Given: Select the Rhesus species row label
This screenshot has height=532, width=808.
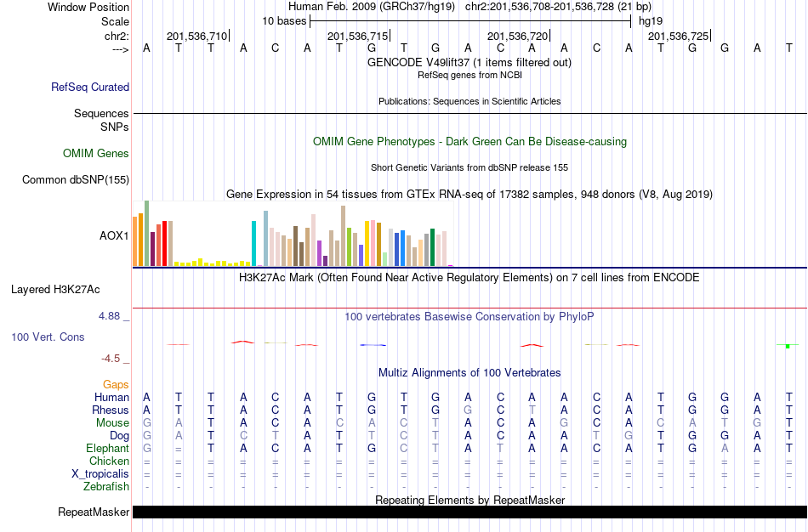Looking at the screenshot, I should pos(111,410).
